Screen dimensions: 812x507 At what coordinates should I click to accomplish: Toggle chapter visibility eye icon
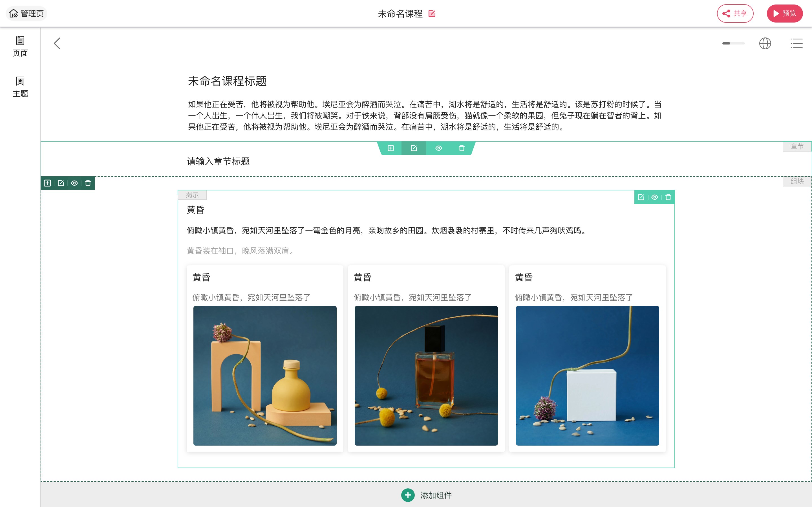(438, 148)
